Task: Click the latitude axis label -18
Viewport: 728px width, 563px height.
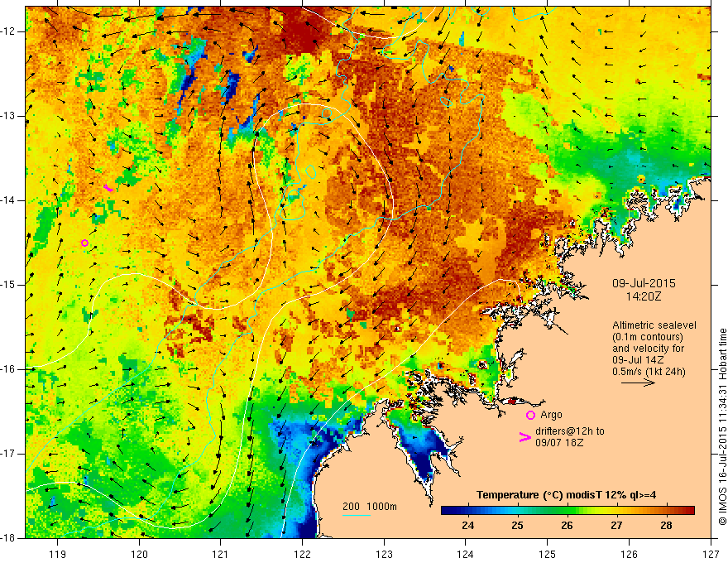Action: pos(9,538)
